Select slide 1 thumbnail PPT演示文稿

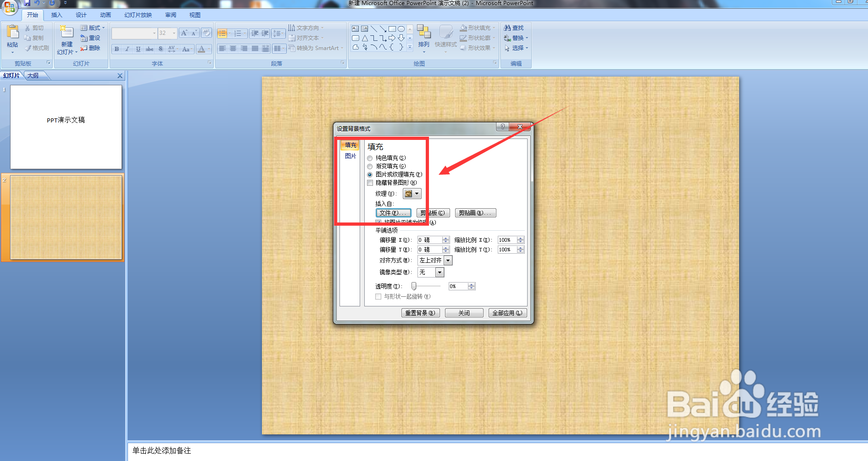click(x=66, y=127)
